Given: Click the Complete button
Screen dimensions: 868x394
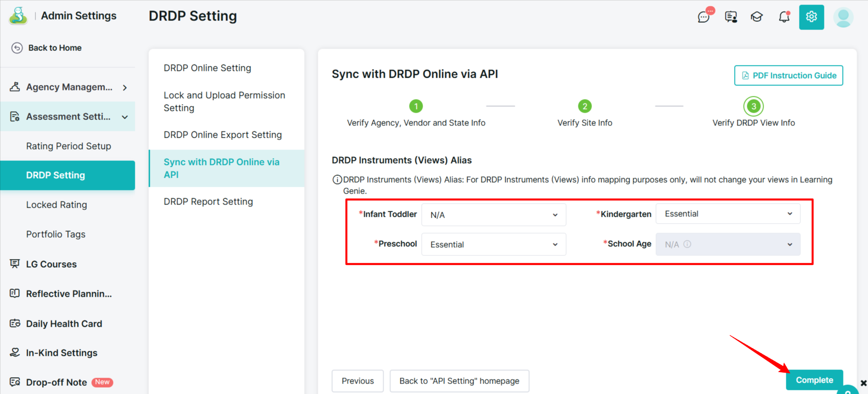Looking at the screenshot, I should tap(814, 380).
